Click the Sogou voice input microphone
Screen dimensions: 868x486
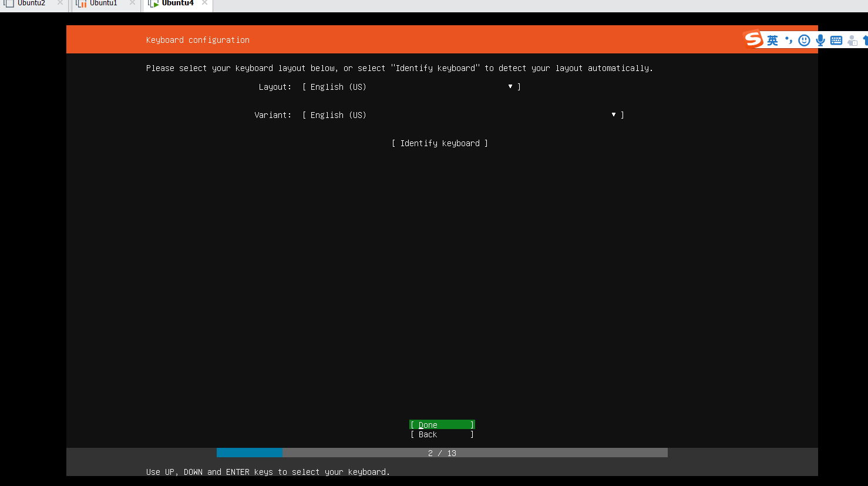click(820, 40)
